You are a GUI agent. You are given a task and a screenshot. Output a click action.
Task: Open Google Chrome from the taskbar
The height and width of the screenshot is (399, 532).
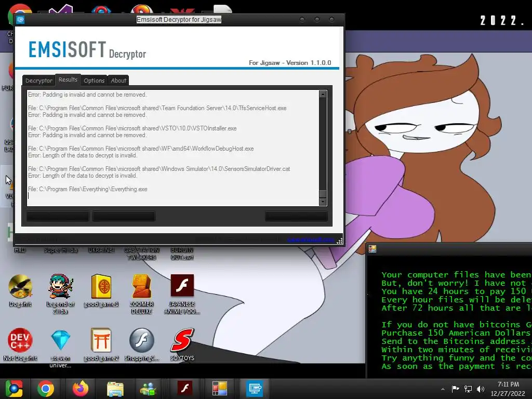coord(46,389)
